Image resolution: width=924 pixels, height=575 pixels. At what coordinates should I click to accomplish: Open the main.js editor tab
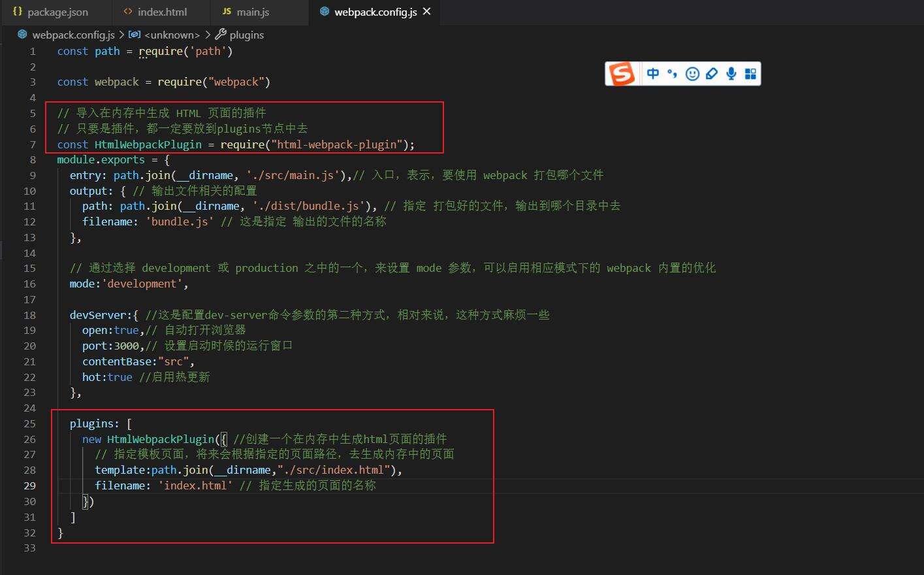tap(253, 12)
